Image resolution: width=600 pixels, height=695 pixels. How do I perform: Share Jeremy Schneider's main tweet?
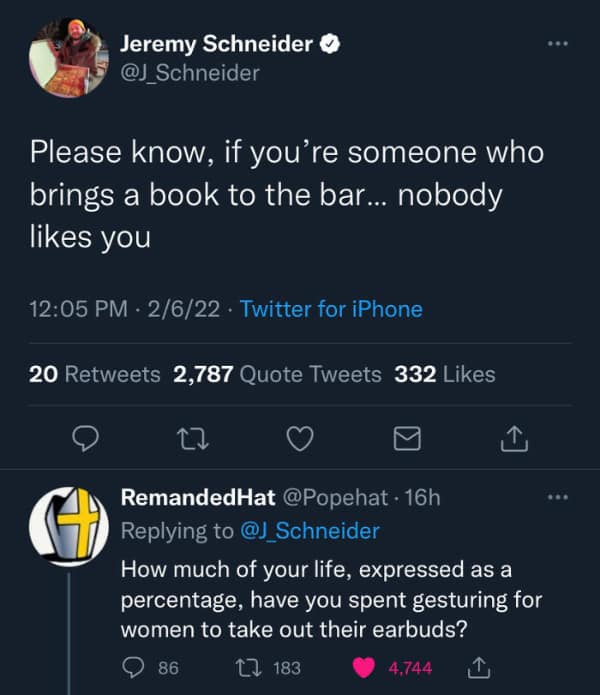tap(514, 438)
